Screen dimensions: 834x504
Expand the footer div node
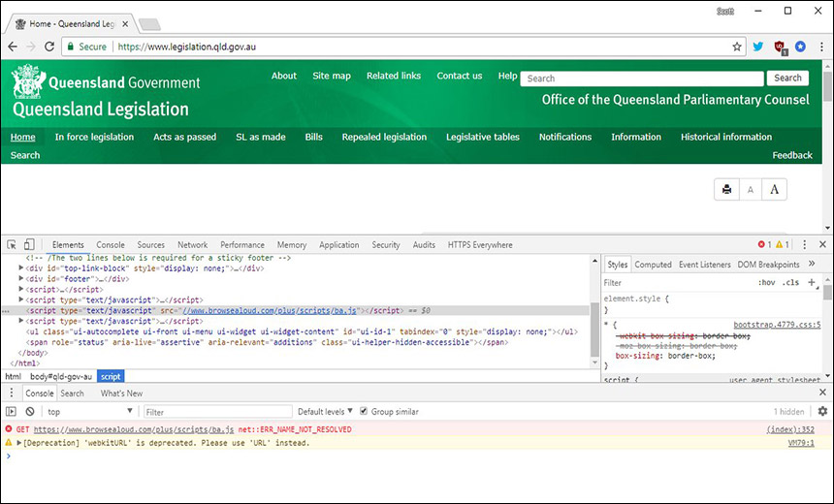[x=21, y=278]
